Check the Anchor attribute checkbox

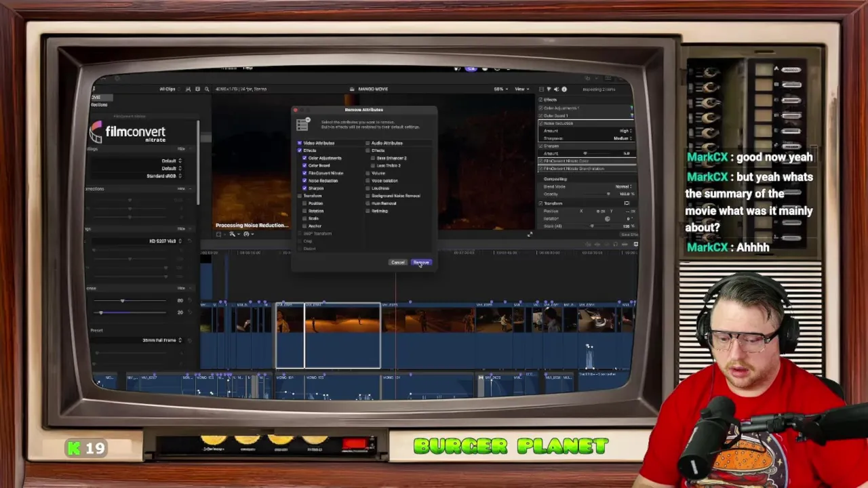305,226
